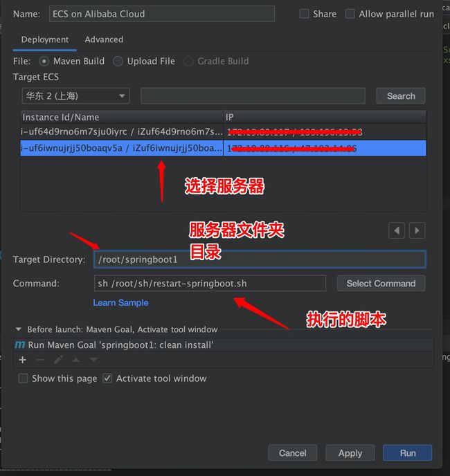This screenshot has width=450, height=476.
Task: Select the Gradle Build radio button
Action: 188,62
